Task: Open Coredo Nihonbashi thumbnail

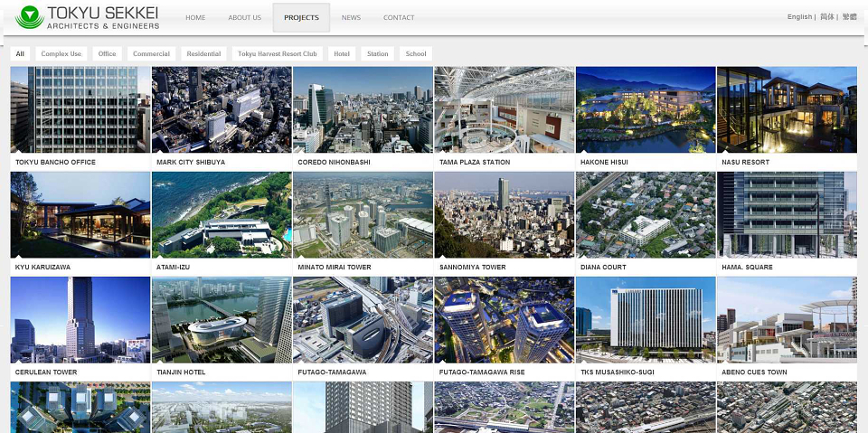Action: tap(363, 109)
